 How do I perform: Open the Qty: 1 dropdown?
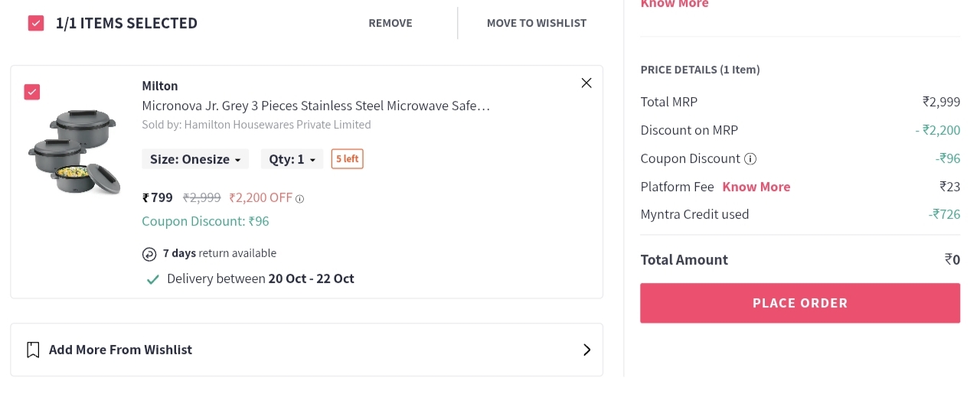coord(292,159)
